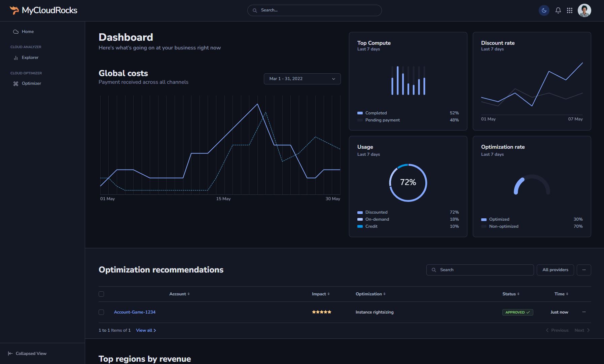Click the Home cloud icon
Viewport: 604px width, 364px height.
tap(16, 32)
